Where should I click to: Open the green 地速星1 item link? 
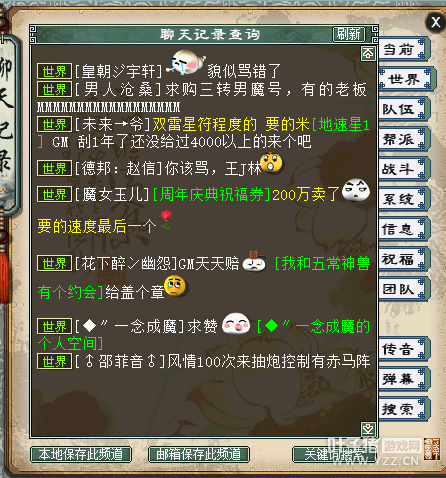click(x=341, y=125)
